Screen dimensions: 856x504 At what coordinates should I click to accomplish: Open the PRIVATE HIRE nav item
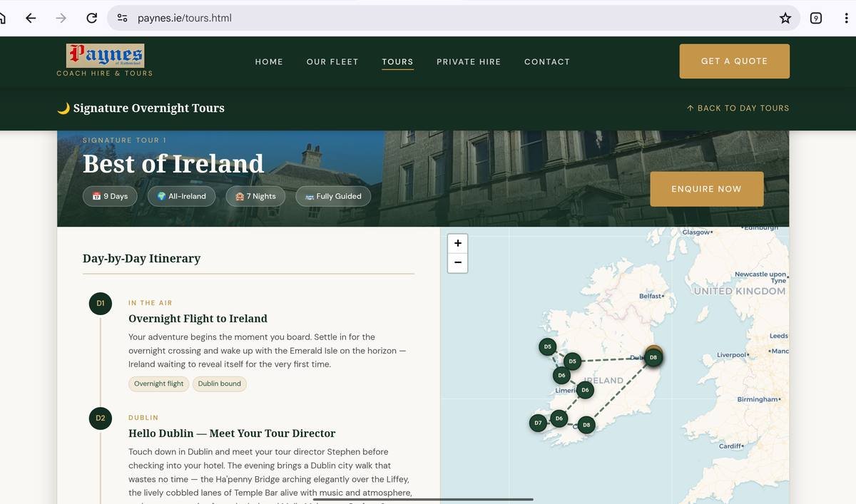coord(469,62)
